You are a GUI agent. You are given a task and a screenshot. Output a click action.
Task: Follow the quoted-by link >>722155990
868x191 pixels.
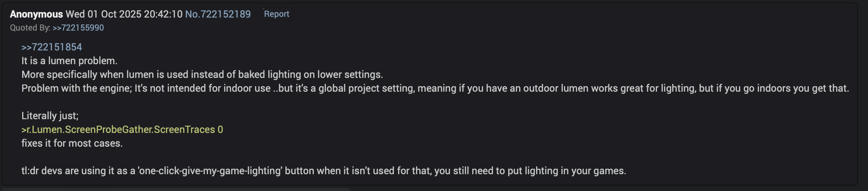coord(78,28)
